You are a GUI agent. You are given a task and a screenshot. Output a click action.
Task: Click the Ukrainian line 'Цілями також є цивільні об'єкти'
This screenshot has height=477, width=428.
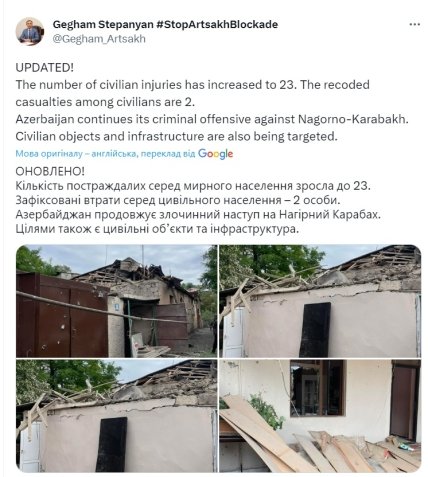point(157,229)
